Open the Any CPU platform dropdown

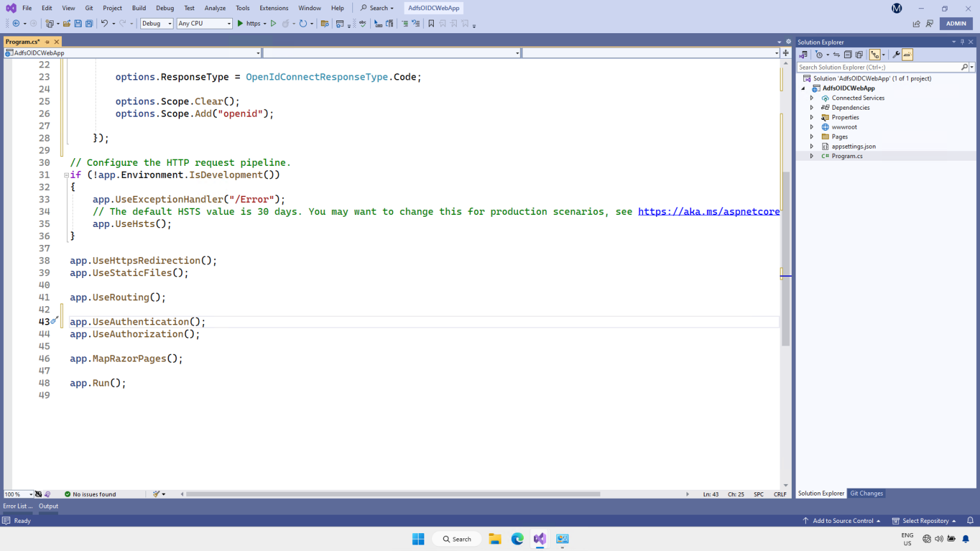[x=203, y=23]
